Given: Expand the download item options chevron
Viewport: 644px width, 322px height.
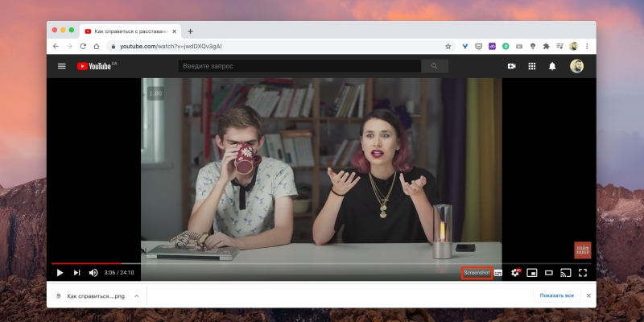Looking at the screenshot, I should coord(136,295).
